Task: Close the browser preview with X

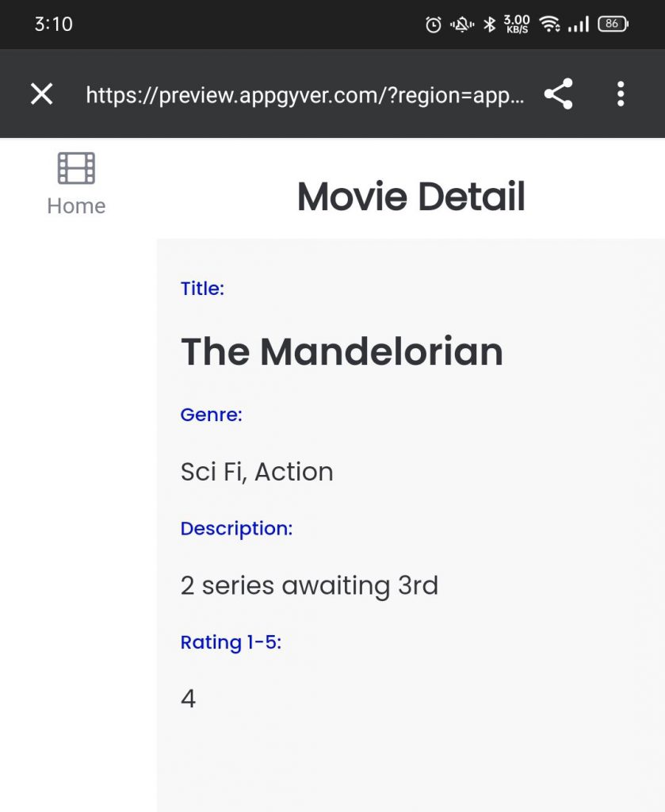Action: 42,94
